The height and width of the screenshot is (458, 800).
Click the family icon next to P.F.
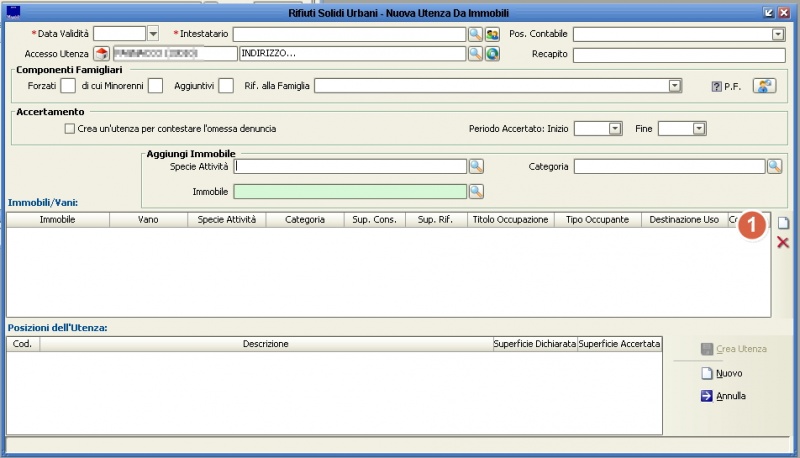[x=765, y=86]
